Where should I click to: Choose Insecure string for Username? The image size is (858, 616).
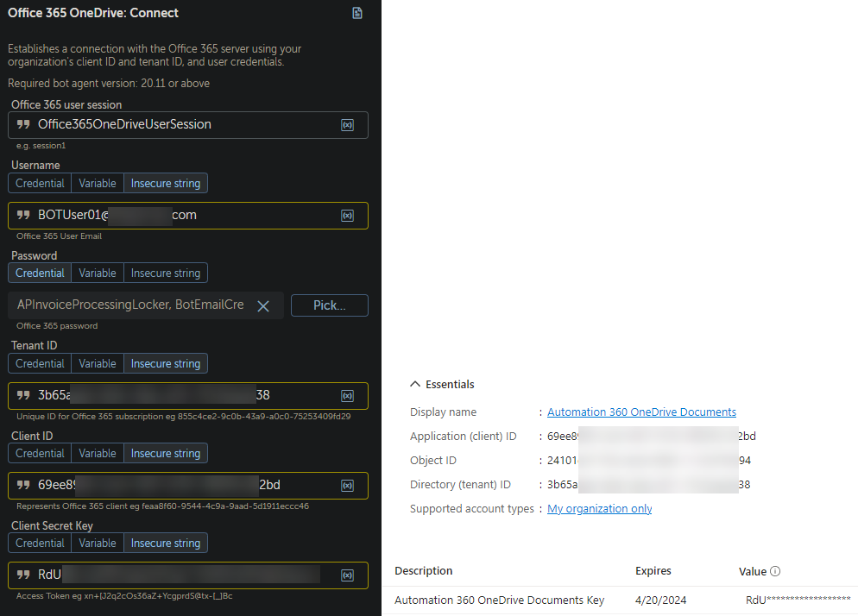coord(166,183)
